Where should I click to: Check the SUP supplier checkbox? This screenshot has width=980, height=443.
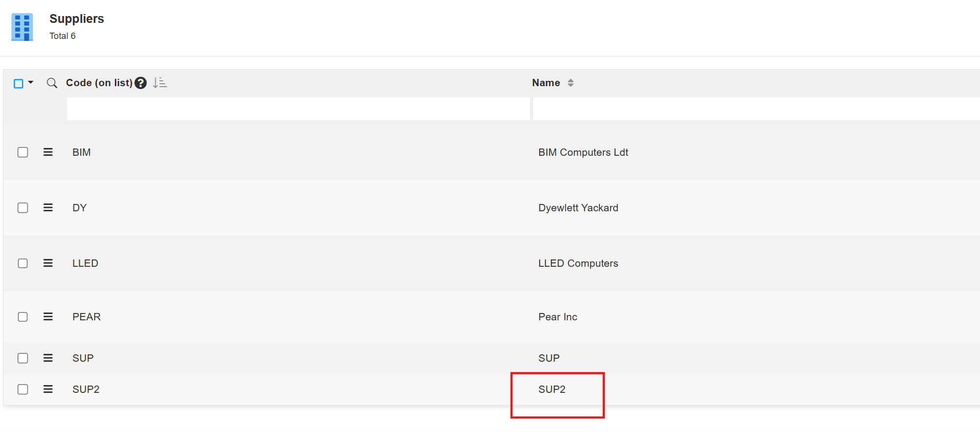23,358
